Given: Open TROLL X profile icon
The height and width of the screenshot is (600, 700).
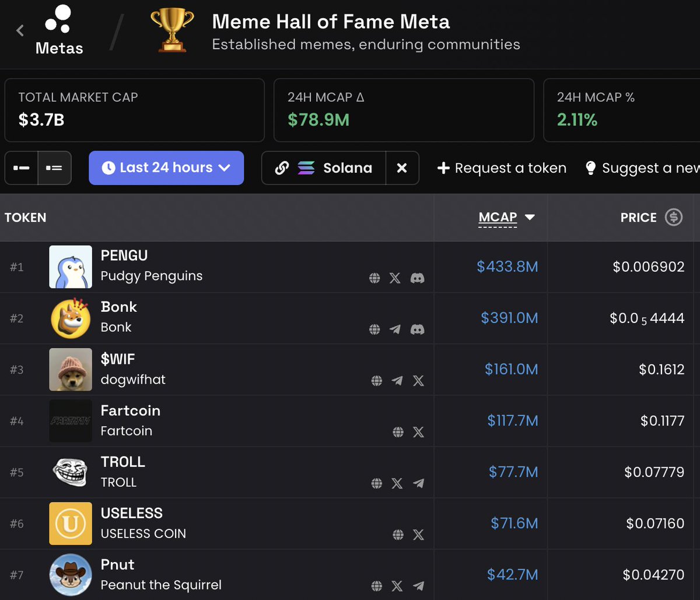Looking at the screenshot, I should tap(397, 483).
